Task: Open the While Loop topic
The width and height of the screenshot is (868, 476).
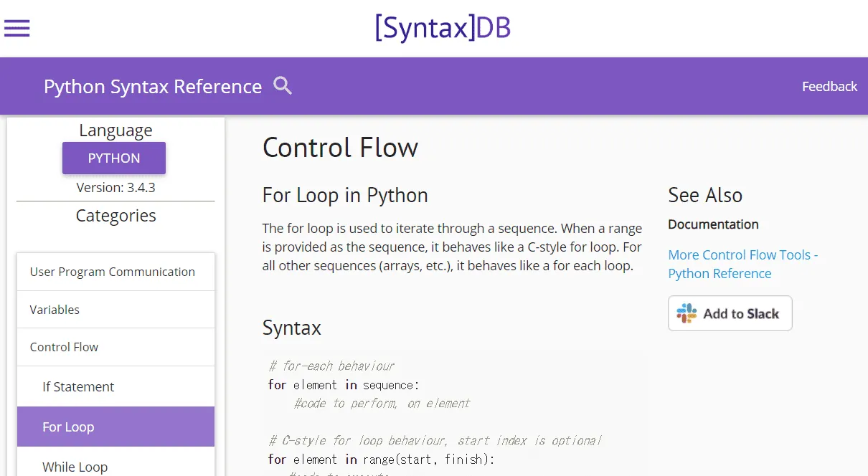Action: point(75,466)
